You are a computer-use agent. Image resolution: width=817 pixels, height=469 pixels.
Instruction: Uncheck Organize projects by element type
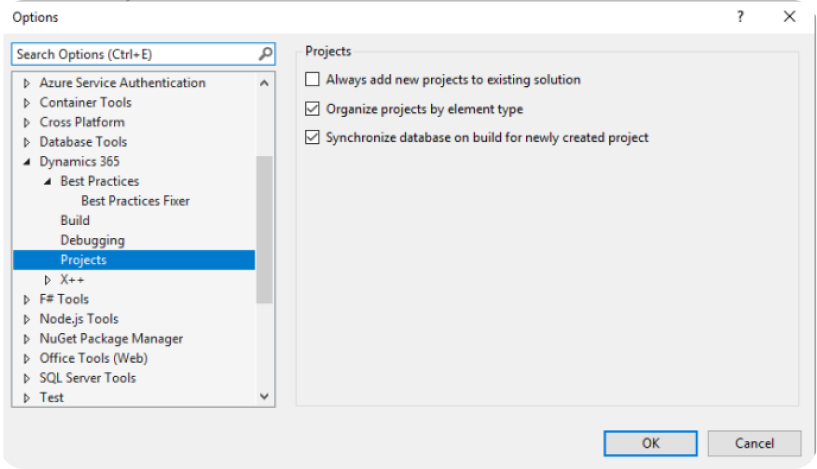tap(312, 108)
